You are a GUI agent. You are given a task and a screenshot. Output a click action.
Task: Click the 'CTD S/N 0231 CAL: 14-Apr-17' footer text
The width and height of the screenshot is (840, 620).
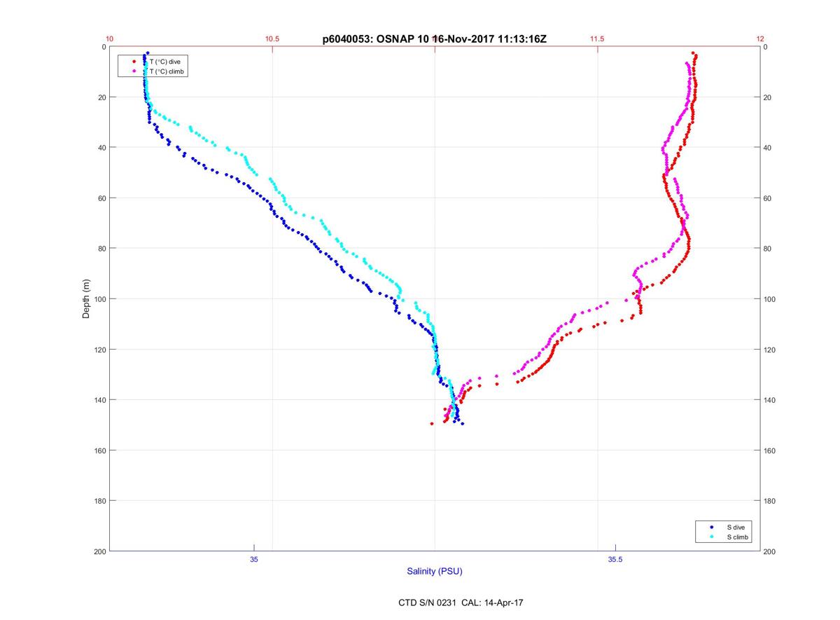click(460, 602)
